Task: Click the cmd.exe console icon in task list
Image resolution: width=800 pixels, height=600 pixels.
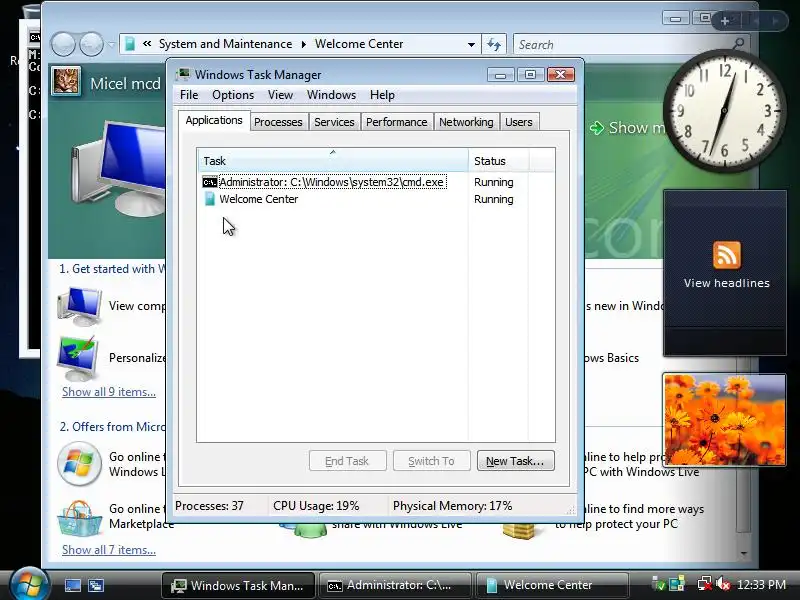Action: [x=210, y=182]
